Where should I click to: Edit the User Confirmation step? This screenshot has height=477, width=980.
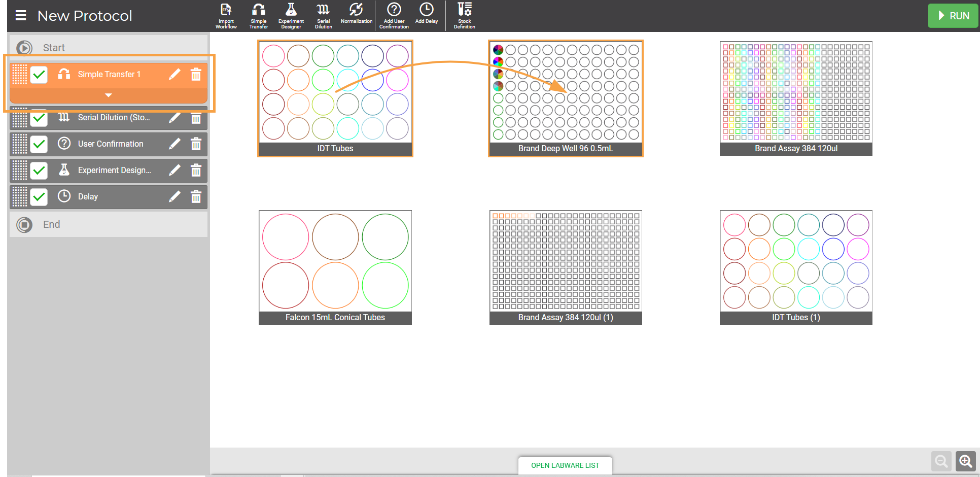click(174, 144)
